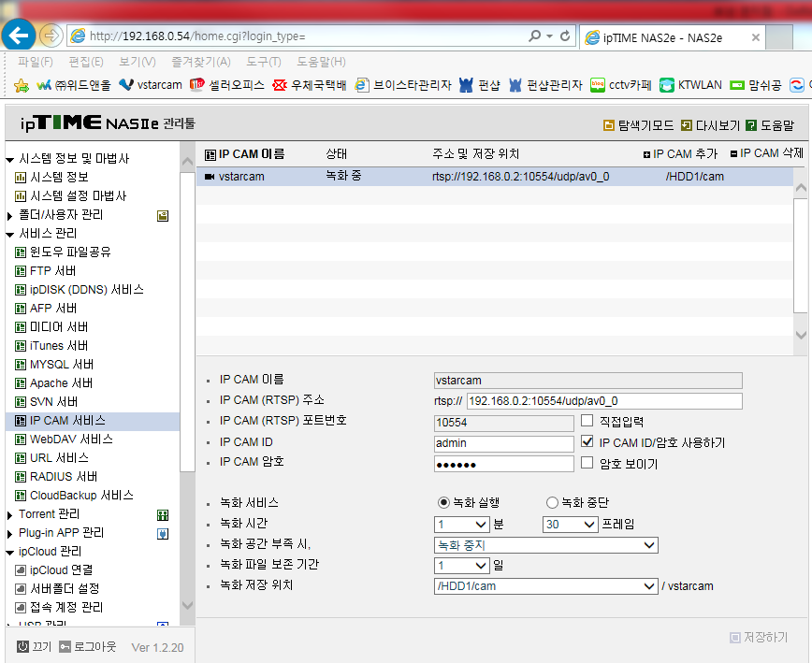Click the IP CAM ID input field
The width and height of the screenshot is (812, 663).
[x=504, y=443]
